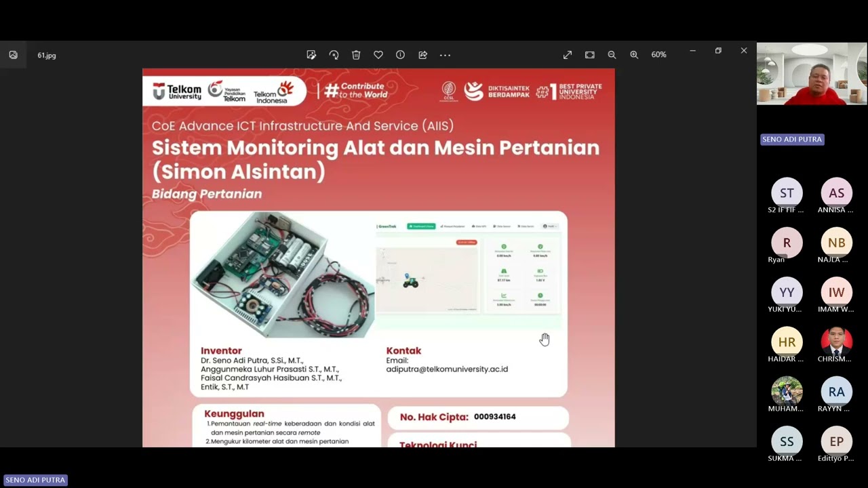Image resolution: width=868 pixels, height=488 pixels.
Task: Open the Photos gallery icon beside 61.jpg
Action: pyautogui.click(x=13, y=55)
